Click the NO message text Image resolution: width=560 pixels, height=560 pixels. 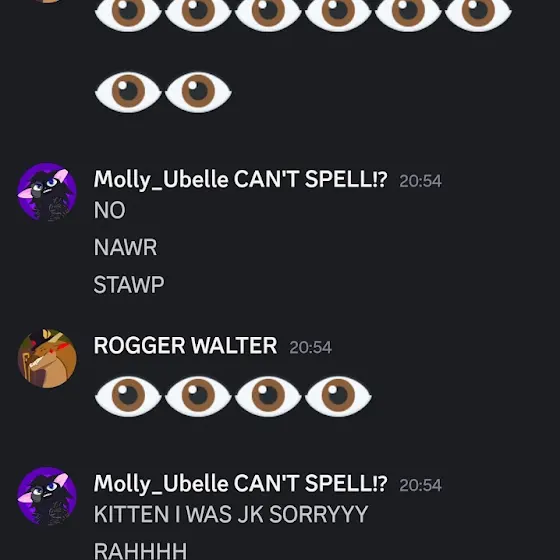pyautogui.click(x=109, y=210)
